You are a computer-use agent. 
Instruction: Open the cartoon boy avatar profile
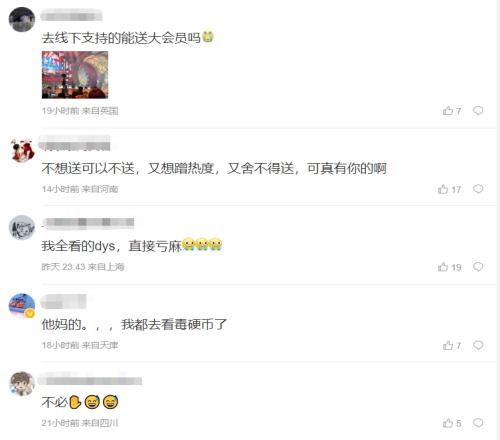(x=22, y=384)
